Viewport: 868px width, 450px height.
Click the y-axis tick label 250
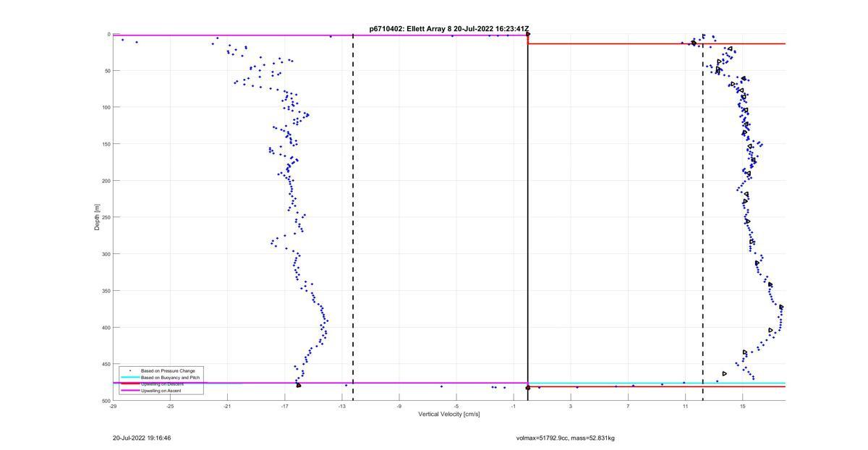pyautogui.click(x=106, y=217)
